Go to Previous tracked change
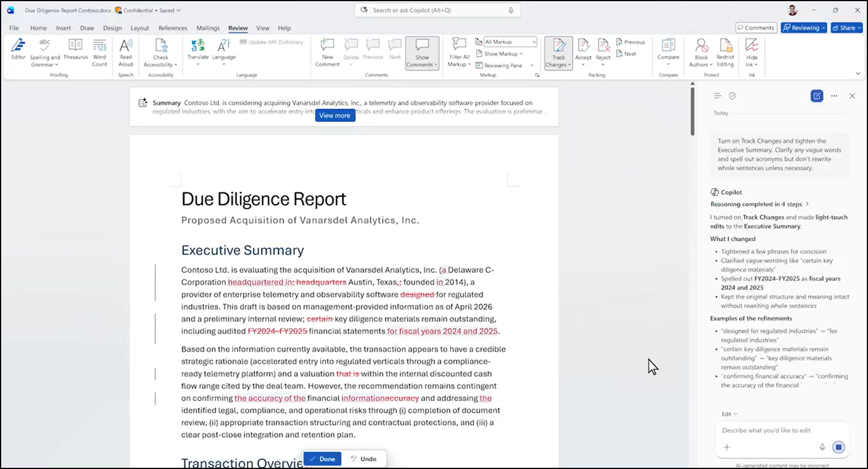 point(630,42)
